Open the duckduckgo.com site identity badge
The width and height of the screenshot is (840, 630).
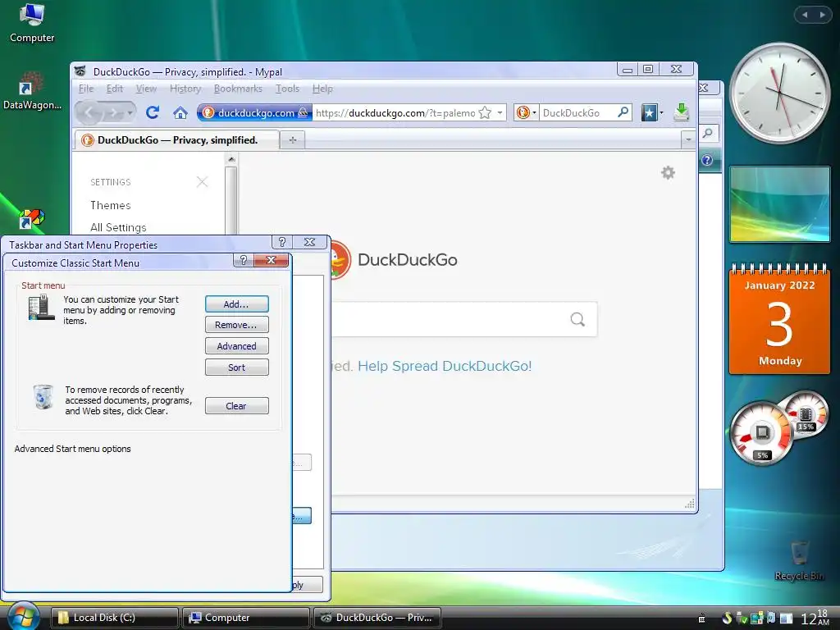254,112
